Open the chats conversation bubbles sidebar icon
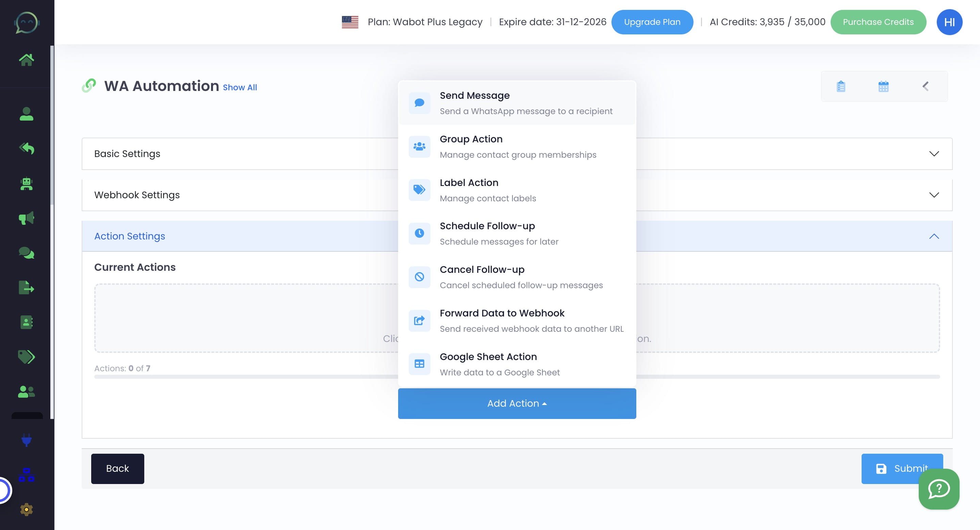The width and height of the screenshot is (980, 530). [27, 252]
